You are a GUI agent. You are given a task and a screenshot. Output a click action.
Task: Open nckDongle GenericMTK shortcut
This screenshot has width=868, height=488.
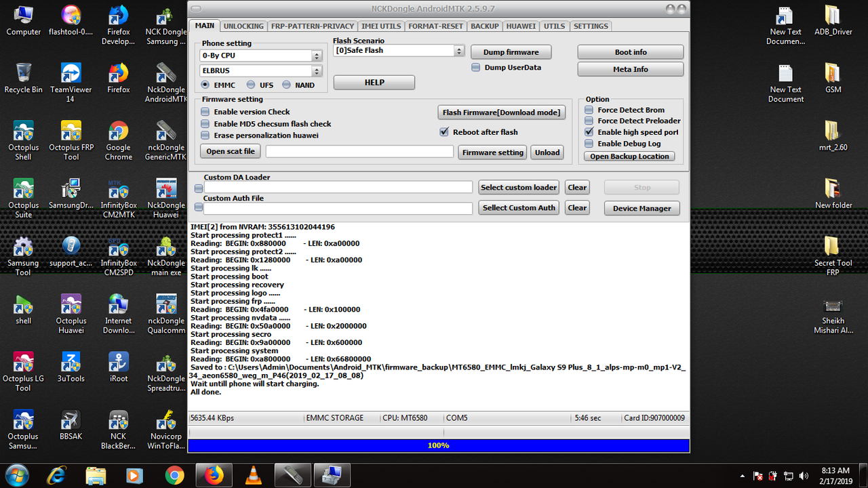(x=166, y=141)
